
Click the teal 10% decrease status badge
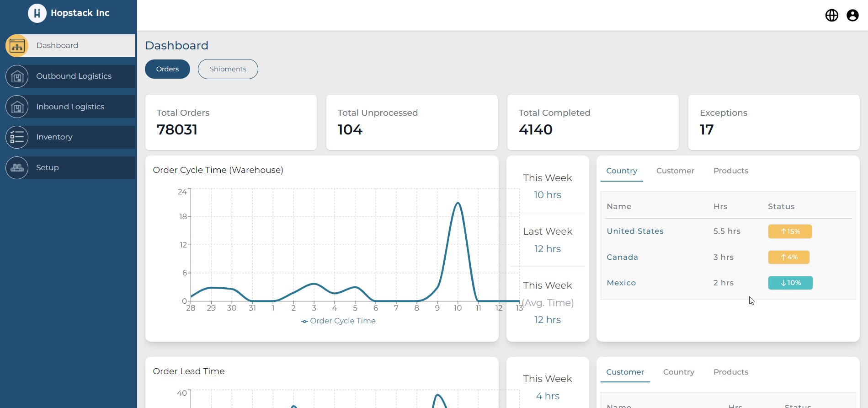[x=790, y=283]
